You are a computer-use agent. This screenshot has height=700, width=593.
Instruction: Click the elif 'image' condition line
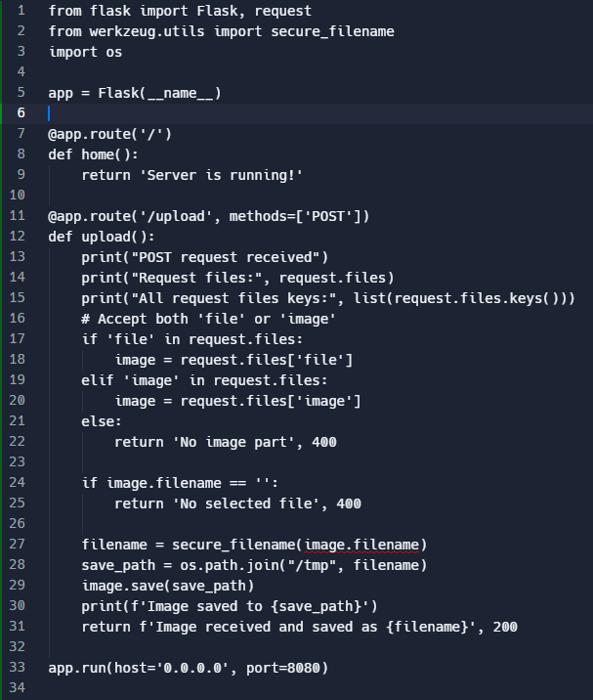point(205,380)
